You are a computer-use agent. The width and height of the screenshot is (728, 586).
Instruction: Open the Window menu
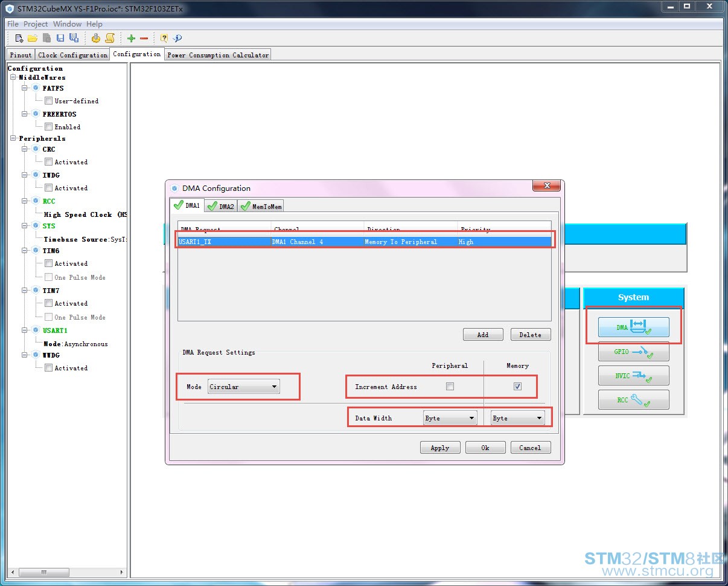coord(67,24)
